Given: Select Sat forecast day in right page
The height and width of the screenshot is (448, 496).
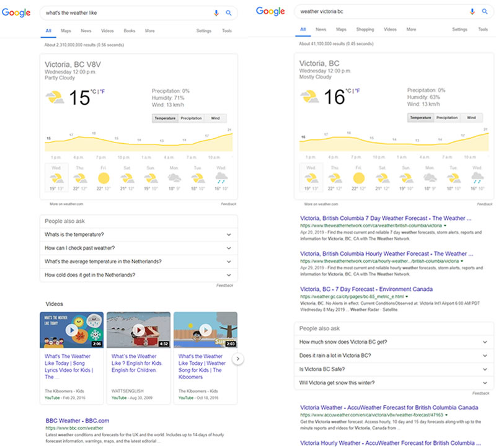Looking at the screenshot, I should [x=383, y=178].
